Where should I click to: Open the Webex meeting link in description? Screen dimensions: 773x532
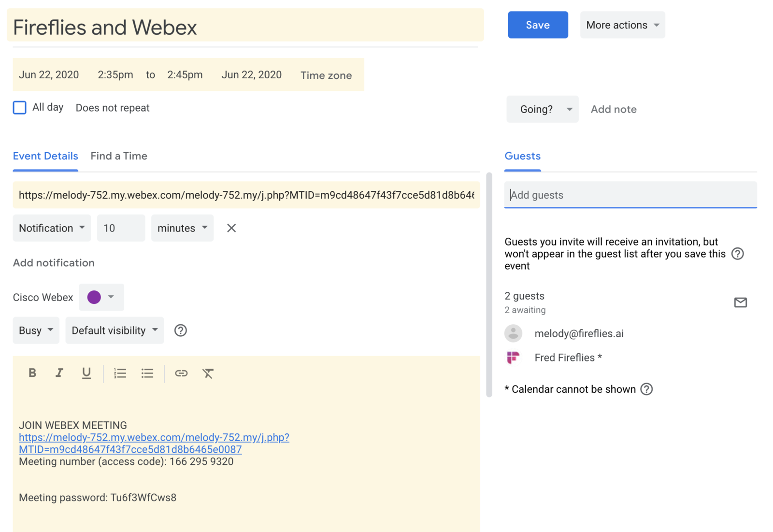coord(154,443)
